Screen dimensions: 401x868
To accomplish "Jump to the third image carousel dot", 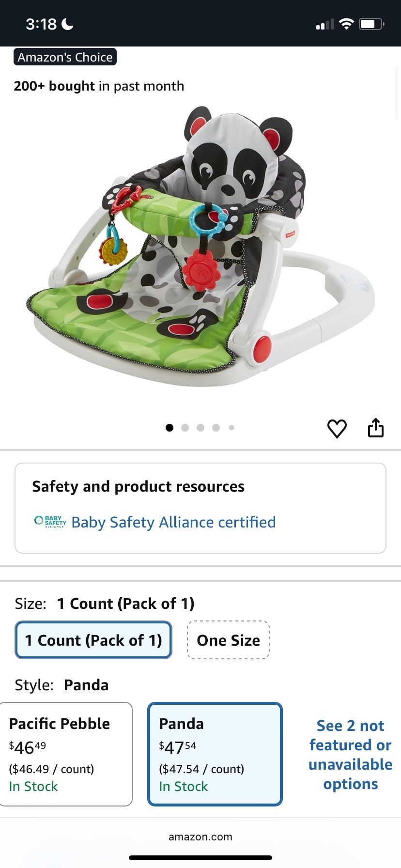I will tap(200, 428).
